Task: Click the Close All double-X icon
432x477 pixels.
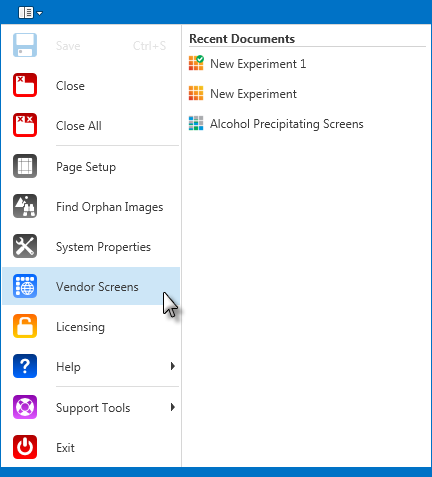Action: pyautogui.click(x=25, y=125)
